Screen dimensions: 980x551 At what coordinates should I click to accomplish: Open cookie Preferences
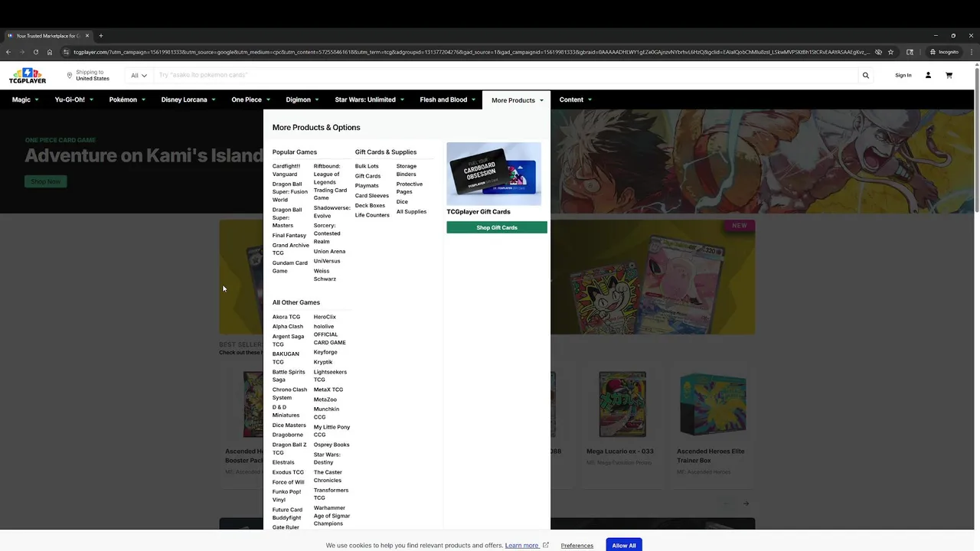coord(577,546)
